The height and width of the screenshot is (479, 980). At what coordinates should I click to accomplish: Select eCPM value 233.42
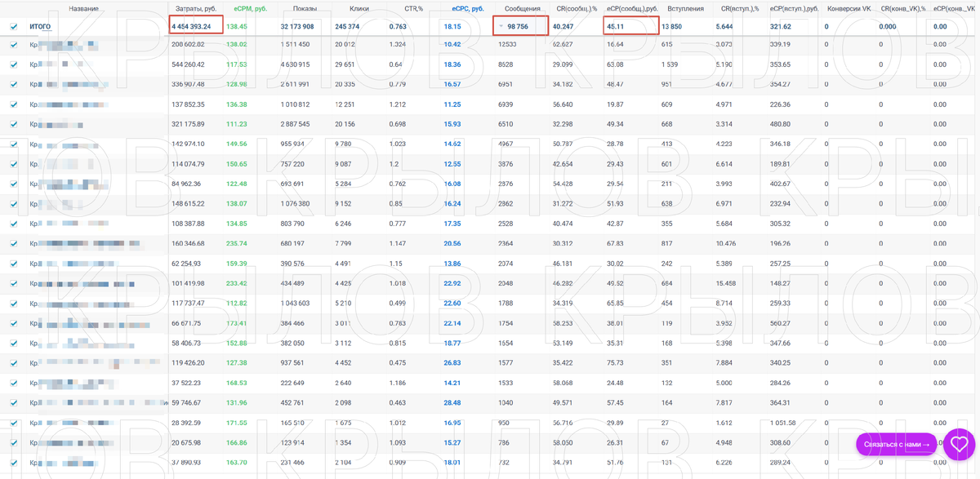pyautogui.click(x=236, y=283)
